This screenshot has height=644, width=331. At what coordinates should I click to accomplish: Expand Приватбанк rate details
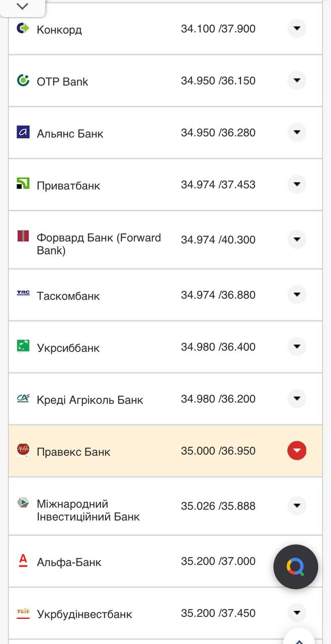click(x=297, y=184)
